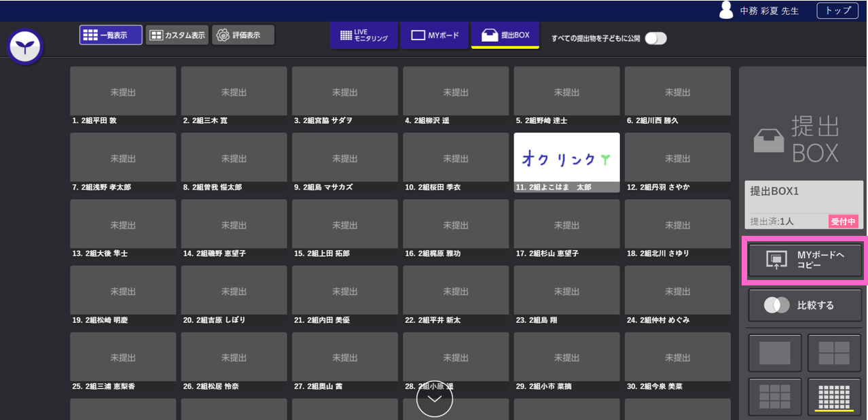Image resolution: width=868 pixels, height=420 pixels.
Task: Click the トップ button
Action: point(837,11)
